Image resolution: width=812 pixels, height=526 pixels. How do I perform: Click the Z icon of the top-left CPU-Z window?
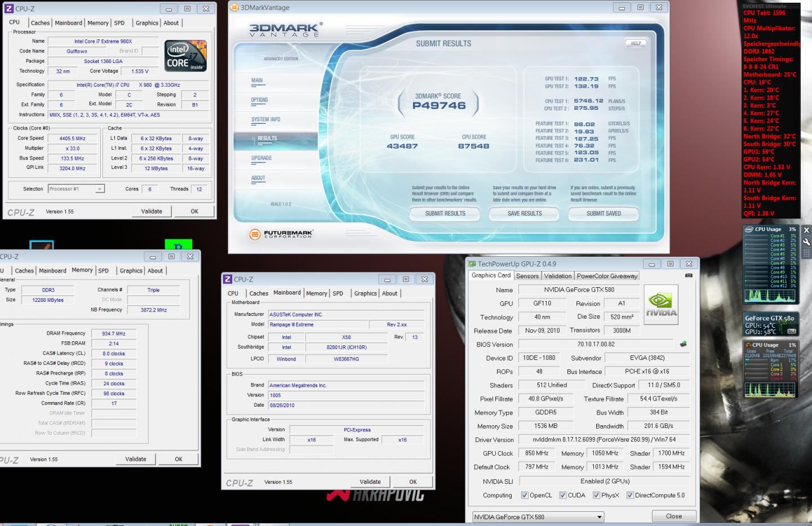pos(8,9)
